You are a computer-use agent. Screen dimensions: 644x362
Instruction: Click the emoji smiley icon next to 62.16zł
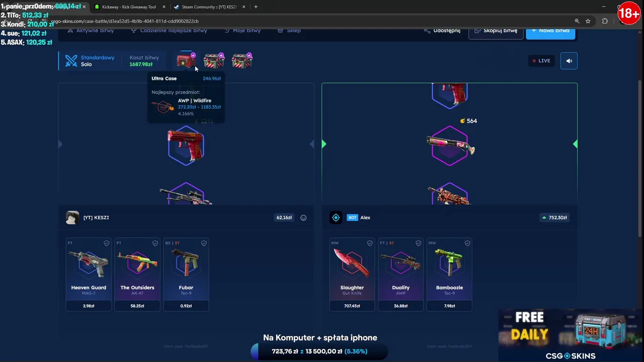click(x=303, y=218)
